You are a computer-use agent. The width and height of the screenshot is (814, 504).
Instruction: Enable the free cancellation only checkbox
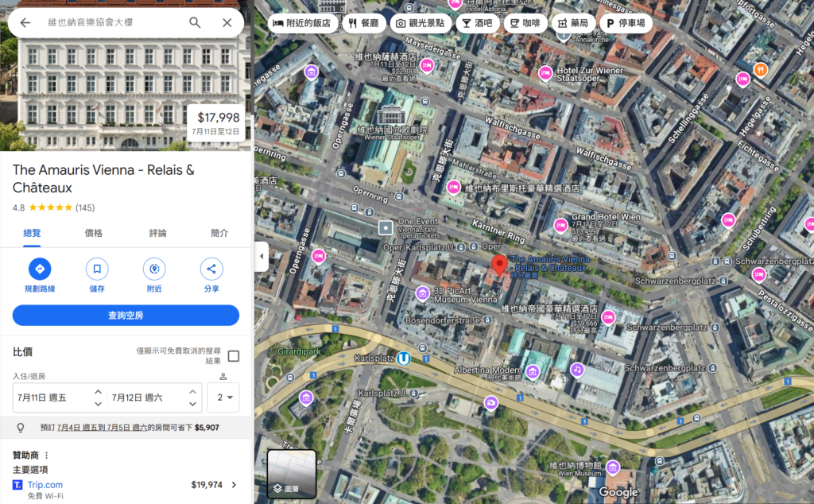pos(234,356)
